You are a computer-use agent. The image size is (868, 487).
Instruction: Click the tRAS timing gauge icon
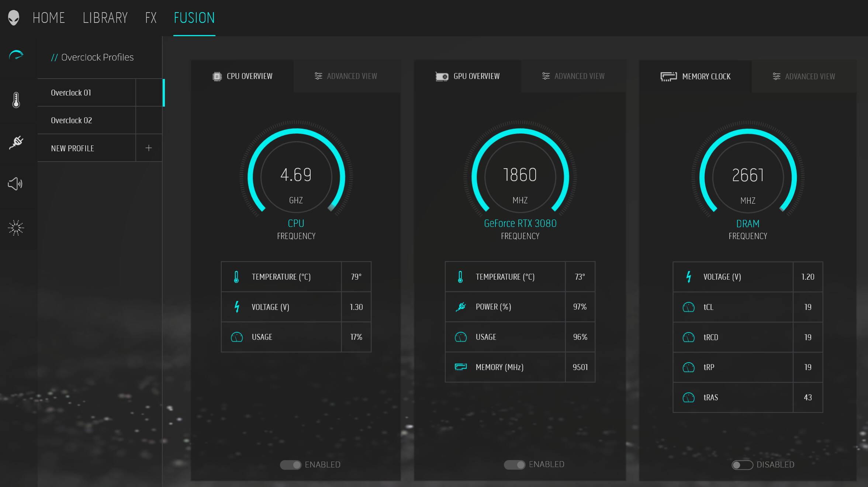point(688,397)
